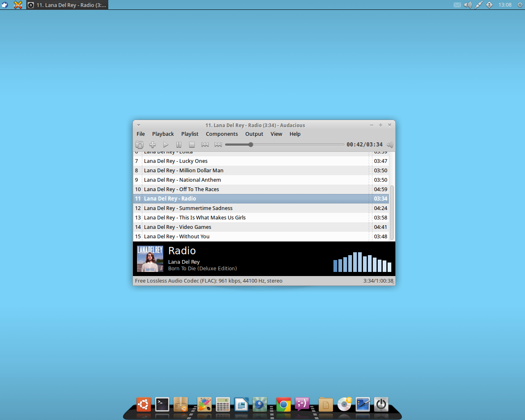The image size is (525, 420).
Task: Click the network connection plug tray icon
Action: [x=479, y=5]
